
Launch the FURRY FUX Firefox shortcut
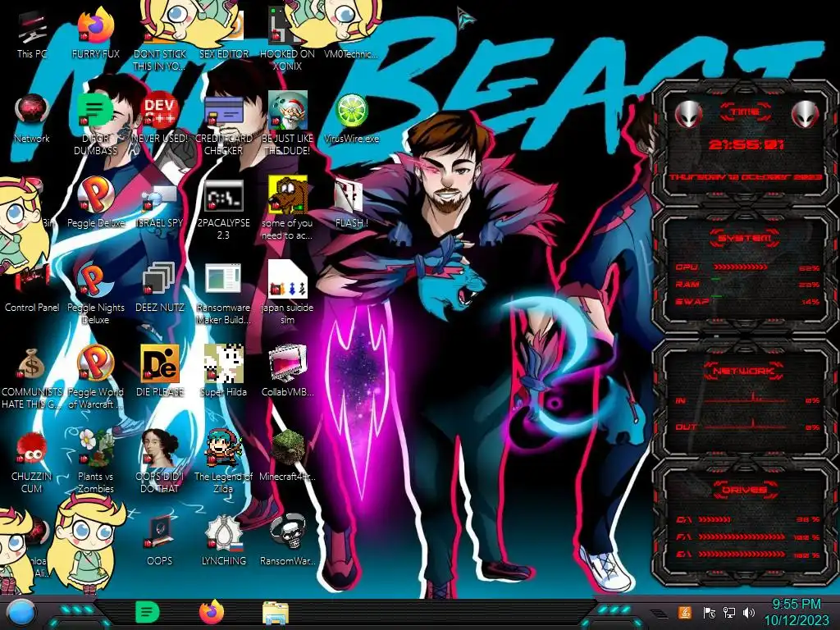click(x=95, y=33)
